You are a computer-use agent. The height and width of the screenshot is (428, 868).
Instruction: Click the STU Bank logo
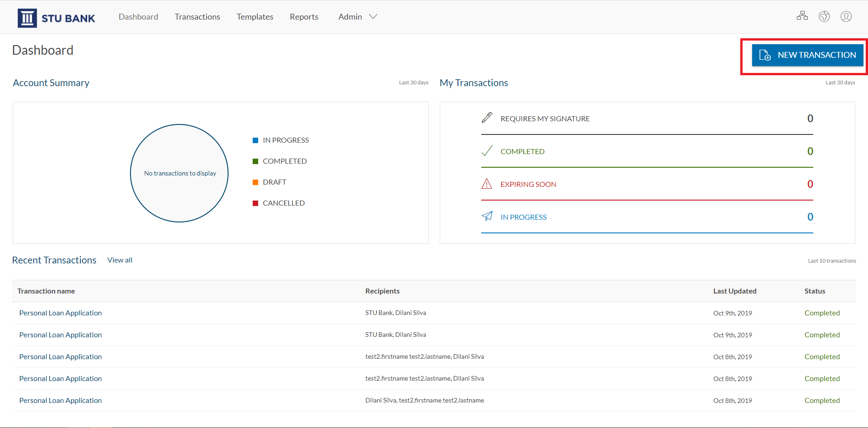point(56,18)
